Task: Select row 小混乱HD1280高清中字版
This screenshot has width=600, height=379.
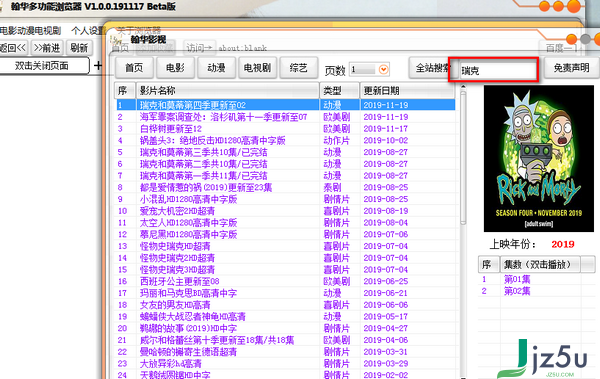Action: point(285,199)
